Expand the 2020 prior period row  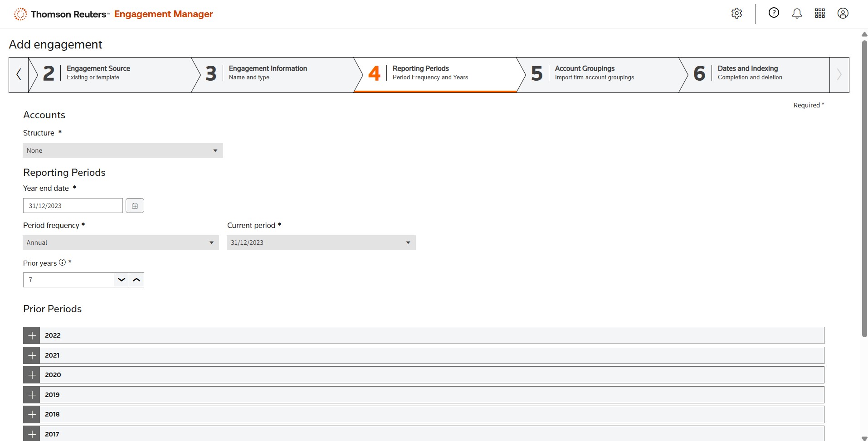point(32,375)
